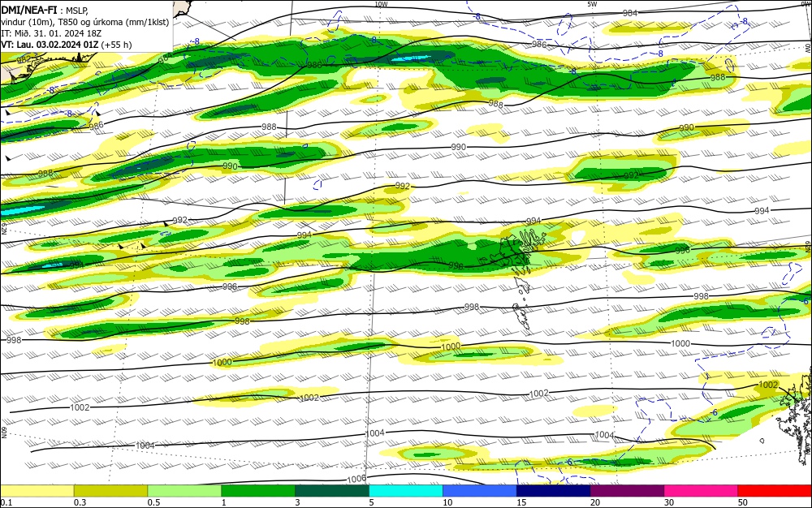The image size is (812, 508).
Task: Click the "IT: Mið. 31. 01. 2024 18Z" line
Action: pyautogui.click(x=51, y=33)
